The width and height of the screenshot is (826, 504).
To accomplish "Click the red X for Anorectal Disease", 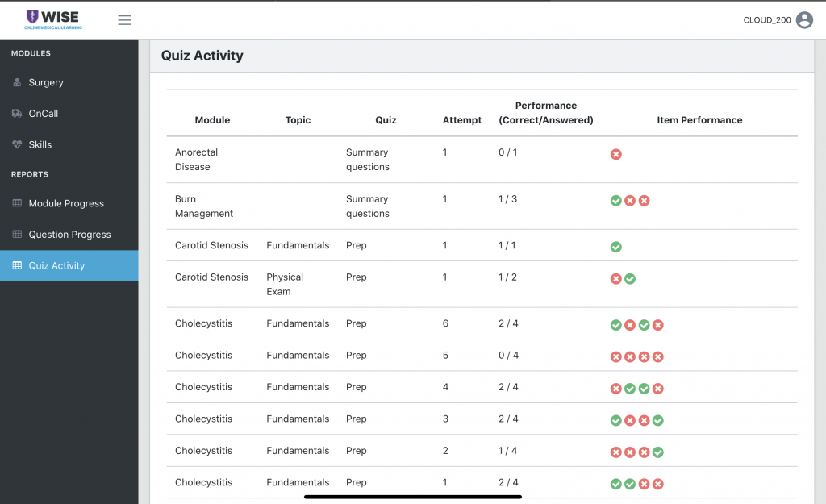I will (616, 154).
